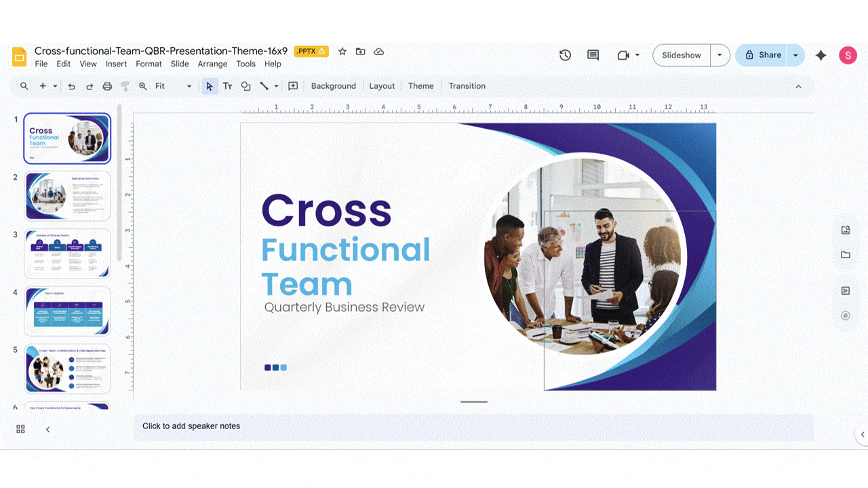Click the dark purple square on the slide
This screenshot has height=488, width=868.
[x=267, y=367]
